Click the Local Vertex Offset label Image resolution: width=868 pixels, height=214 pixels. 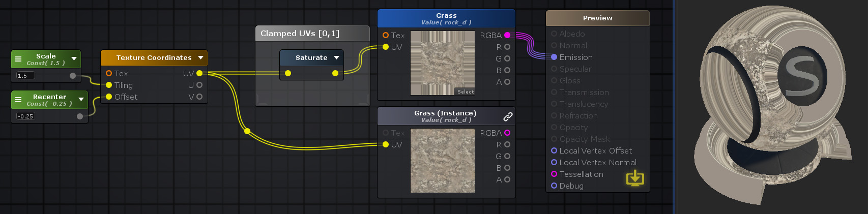coord(595,150)
